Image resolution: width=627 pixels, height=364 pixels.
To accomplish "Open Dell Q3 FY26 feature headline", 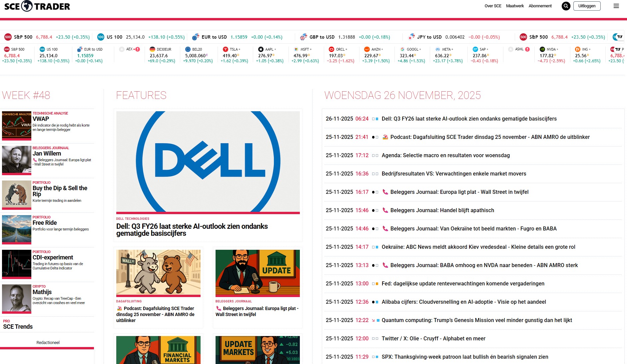I will click(192, 230).
